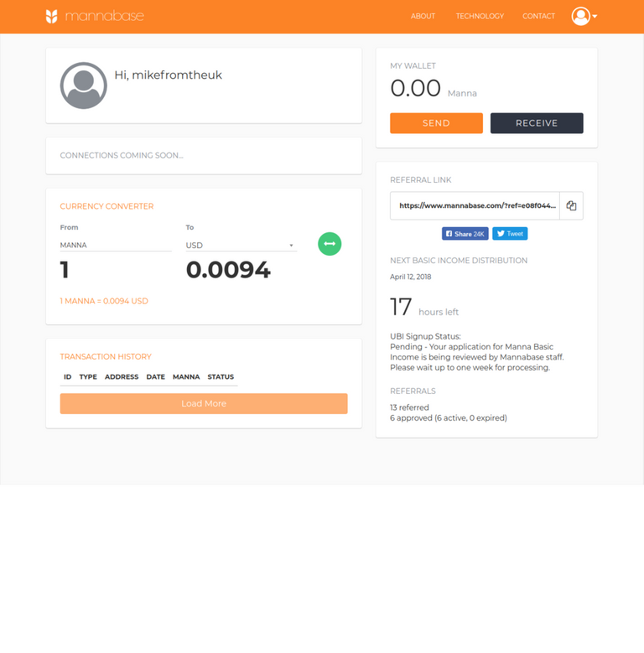Select the referral link text field
Image resolution: width=644 pixels, height=653 pixels.
pyautogui.click(x=475, y=205)
